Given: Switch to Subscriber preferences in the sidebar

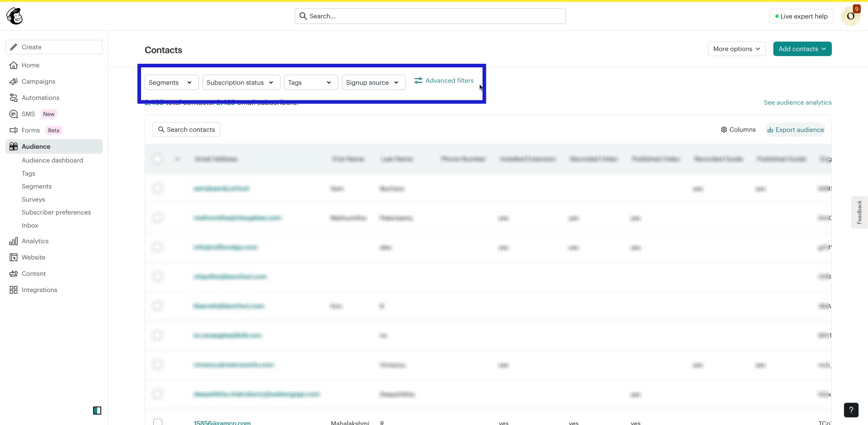Looking at the screenshot, I should click(56, 212).
